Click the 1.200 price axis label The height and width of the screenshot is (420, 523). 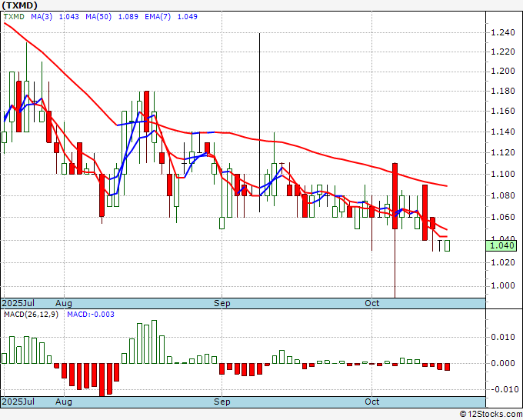tap(503, 72)
